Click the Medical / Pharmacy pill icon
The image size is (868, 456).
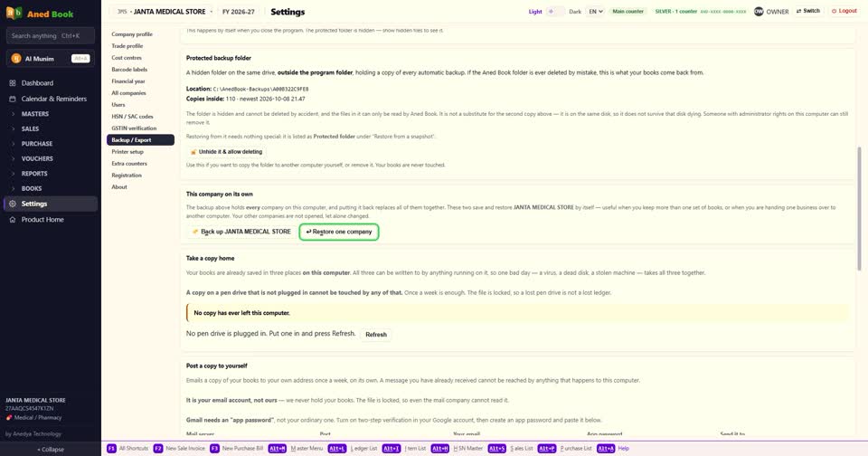9,418
